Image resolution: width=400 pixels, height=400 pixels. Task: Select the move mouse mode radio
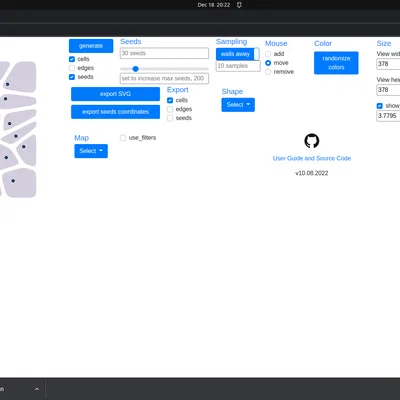pos(268,63)
